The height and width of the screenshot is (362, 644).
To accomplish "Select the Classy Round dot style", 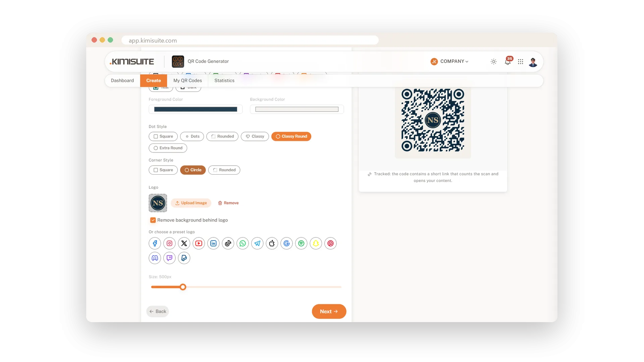I will click(x=291, y=136).
